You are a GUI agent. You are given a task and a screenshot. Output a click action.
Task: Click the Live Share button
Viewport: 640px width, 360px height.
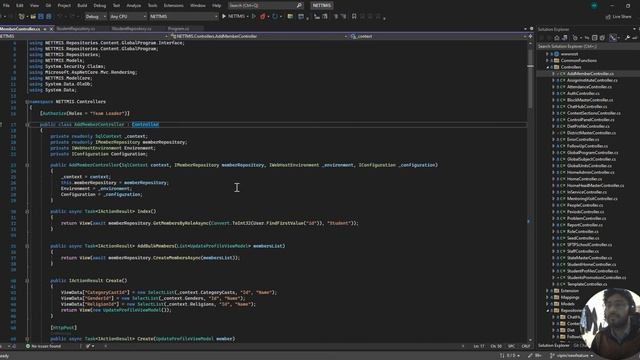(x=618, y=17)
